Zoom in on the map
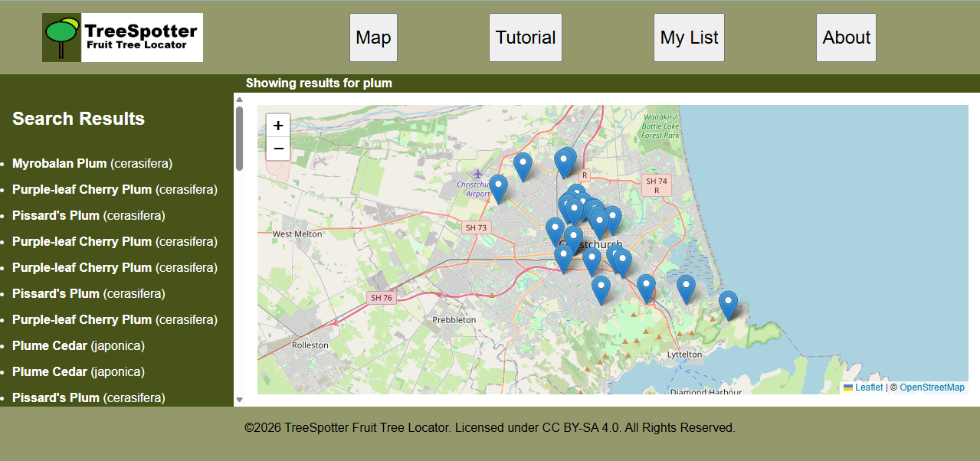 point(278,126)
